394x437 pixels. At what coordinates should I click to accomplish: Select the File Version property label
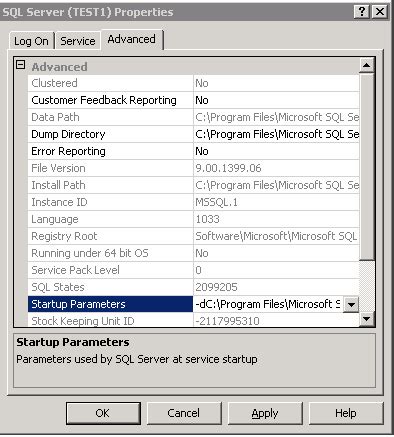110,168
